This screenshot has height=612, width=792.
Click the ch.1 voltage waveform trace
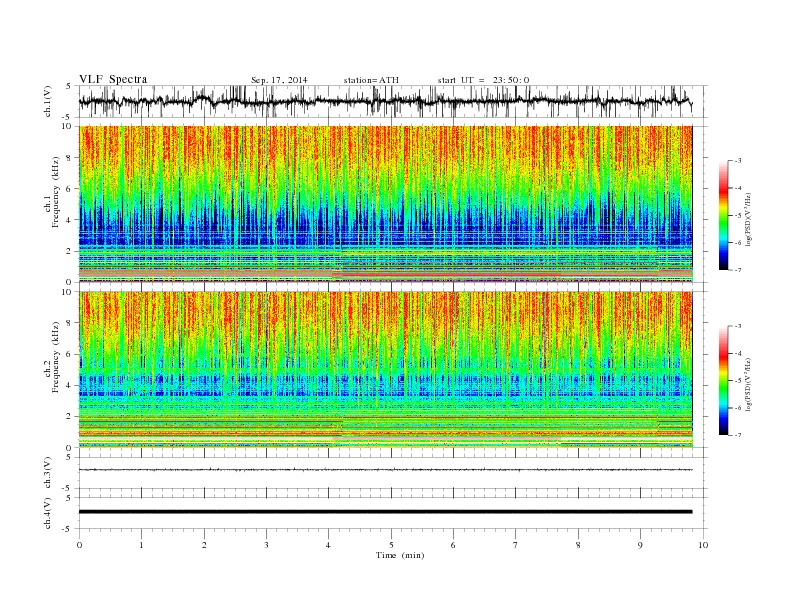tap(385, 101)
